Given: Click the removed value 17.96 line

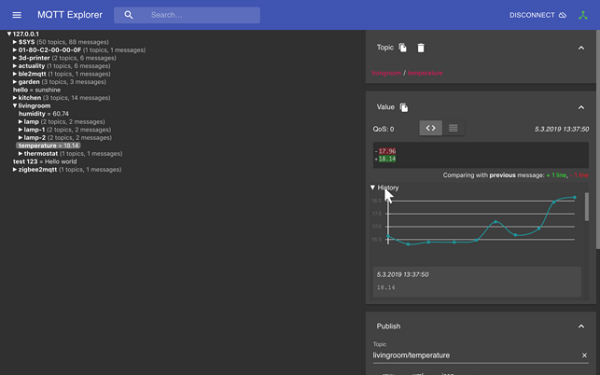Looking at the screenshot, I should click(387, 151).
